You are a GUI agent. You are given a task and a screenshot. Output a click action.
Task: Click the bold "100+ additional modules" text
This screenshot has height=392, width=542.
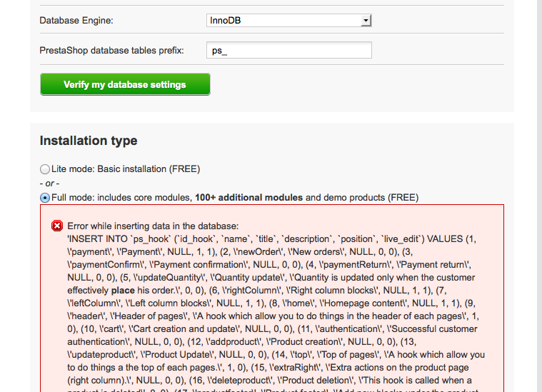pos(249,197)
